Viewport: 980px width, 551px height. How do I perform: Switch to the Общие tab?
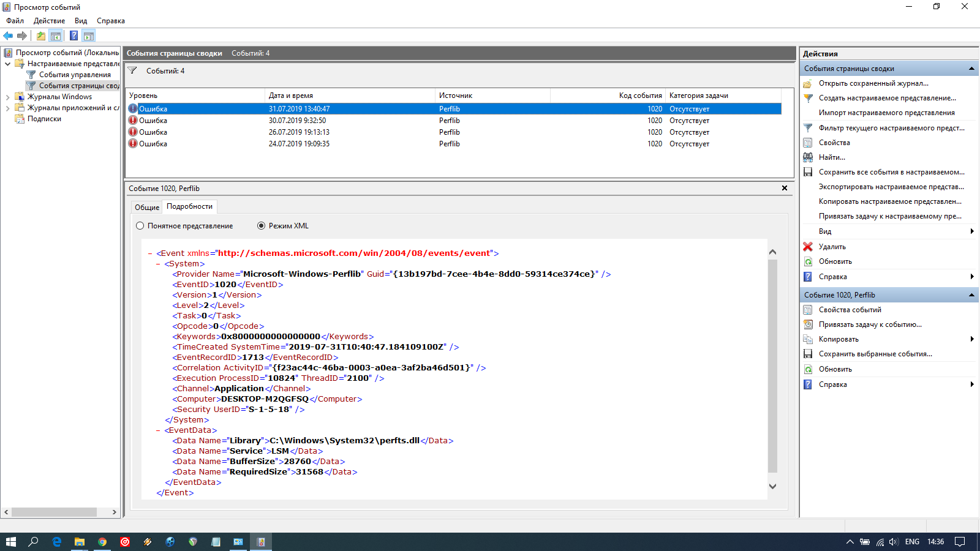pyautogui.click(x=147, y=207)
